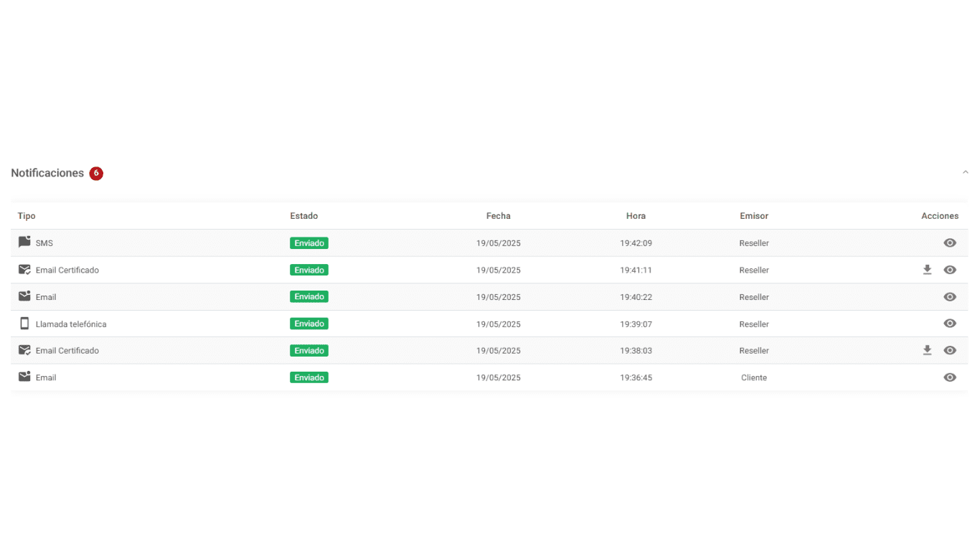Click the red badge showing 6 notifications
The height and width of the screenshot is (551, 980).
96,174
